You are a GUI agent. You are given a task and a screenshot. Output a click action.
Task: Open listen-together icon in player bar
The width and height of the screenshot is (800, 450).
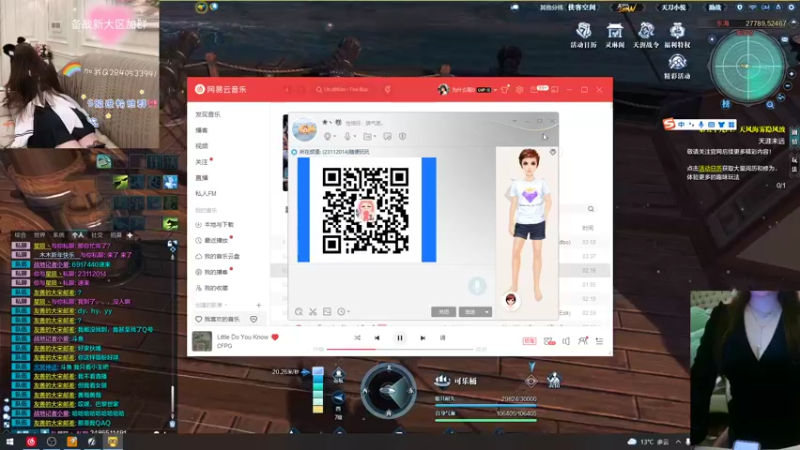[x=583, y=341]
